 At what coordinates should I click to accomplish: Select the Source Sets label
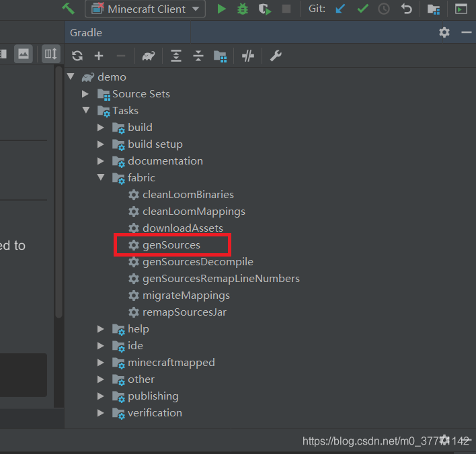pos(141,94)
